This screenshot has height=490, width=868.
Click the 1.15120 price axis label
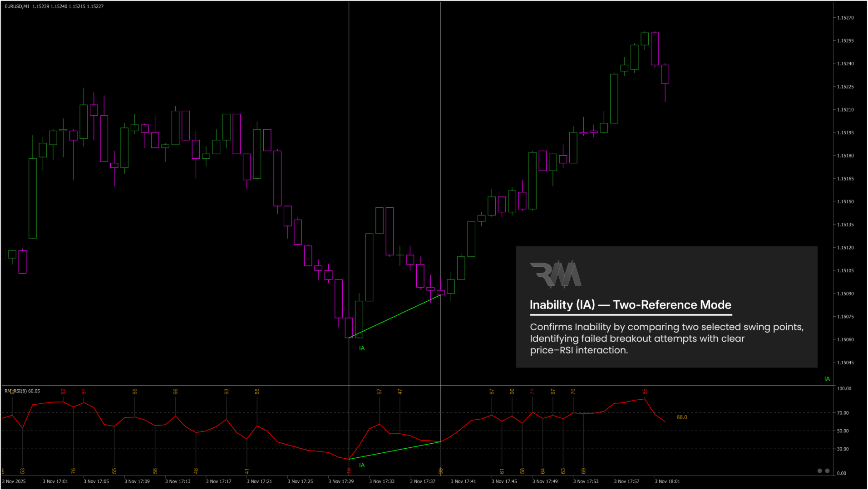pos(845,248)
